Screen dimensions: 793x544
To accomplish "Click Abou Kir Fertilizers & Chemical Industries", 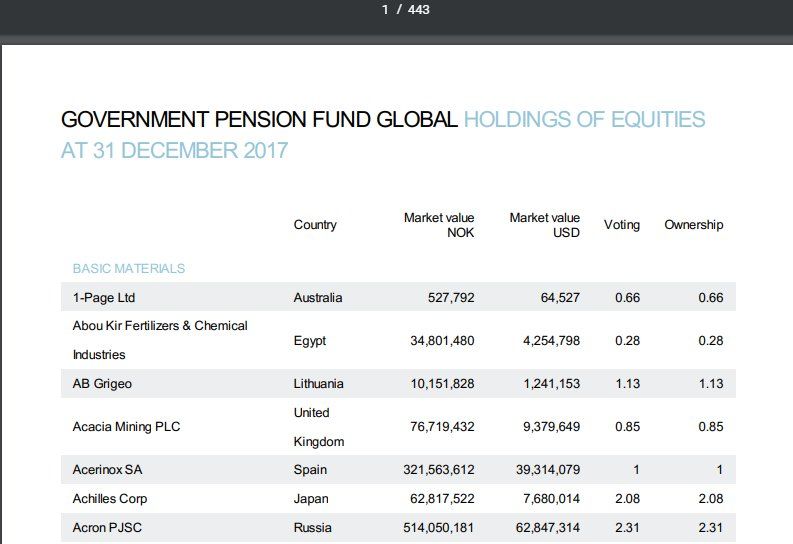I will (160, 340).
